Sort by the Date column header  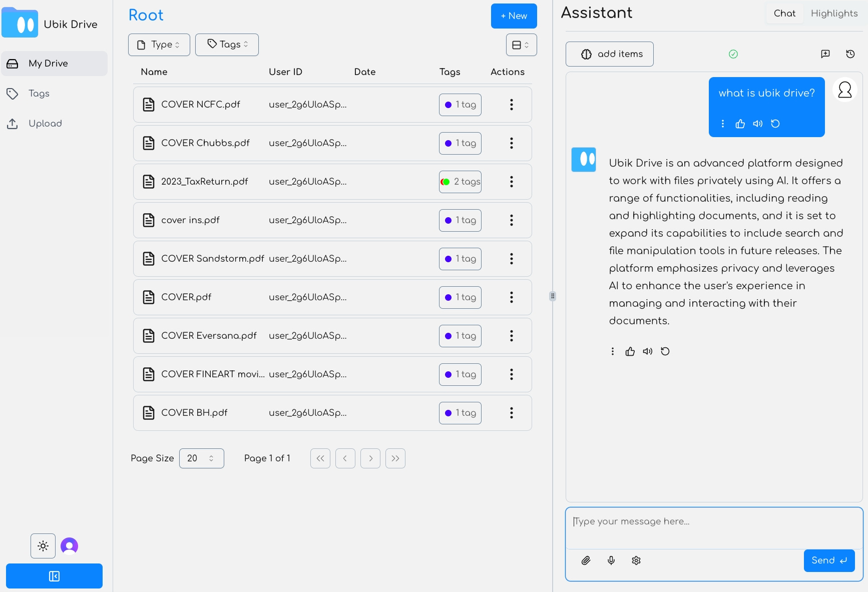365,72
